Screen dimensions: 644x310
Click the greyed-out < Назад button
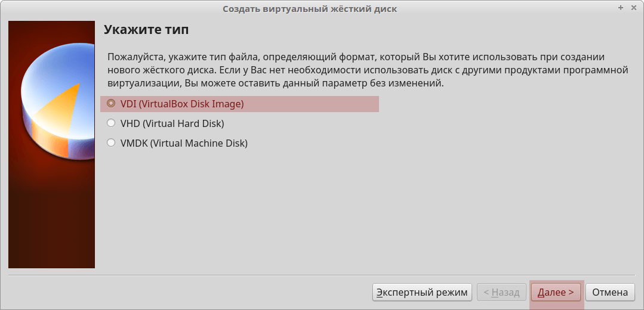point(501,292)
